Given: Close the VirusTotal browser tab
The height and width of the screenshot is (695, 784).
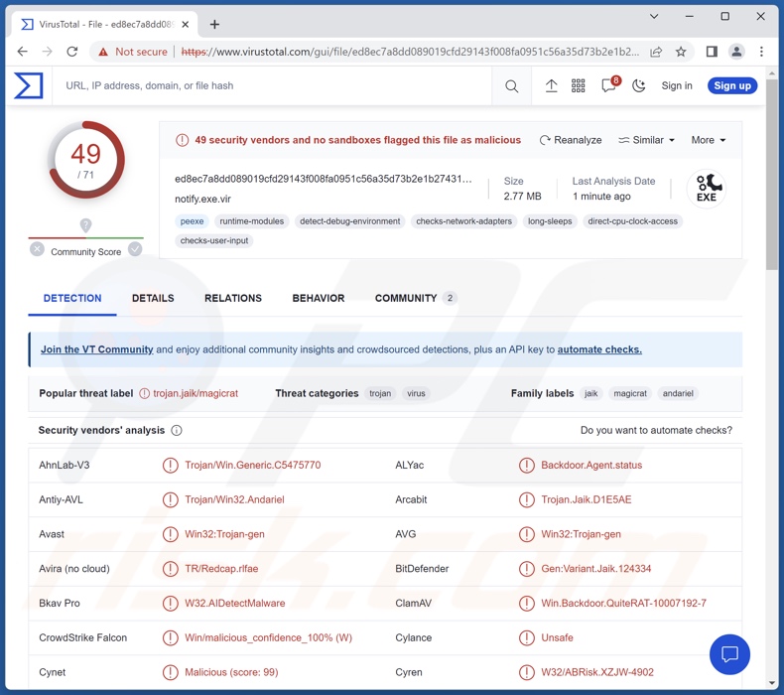Looking at the screenshot, I should point(185,25).
